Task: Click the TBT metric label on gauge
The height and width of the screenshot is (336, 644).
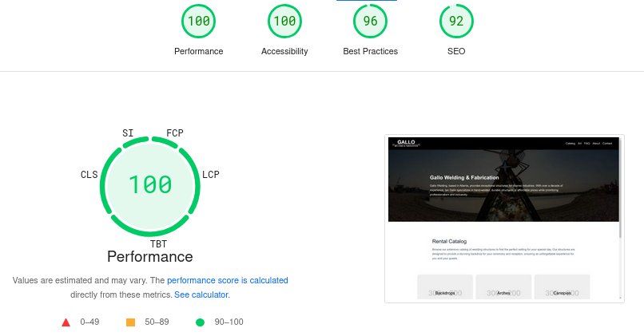Action: point(158,244)
